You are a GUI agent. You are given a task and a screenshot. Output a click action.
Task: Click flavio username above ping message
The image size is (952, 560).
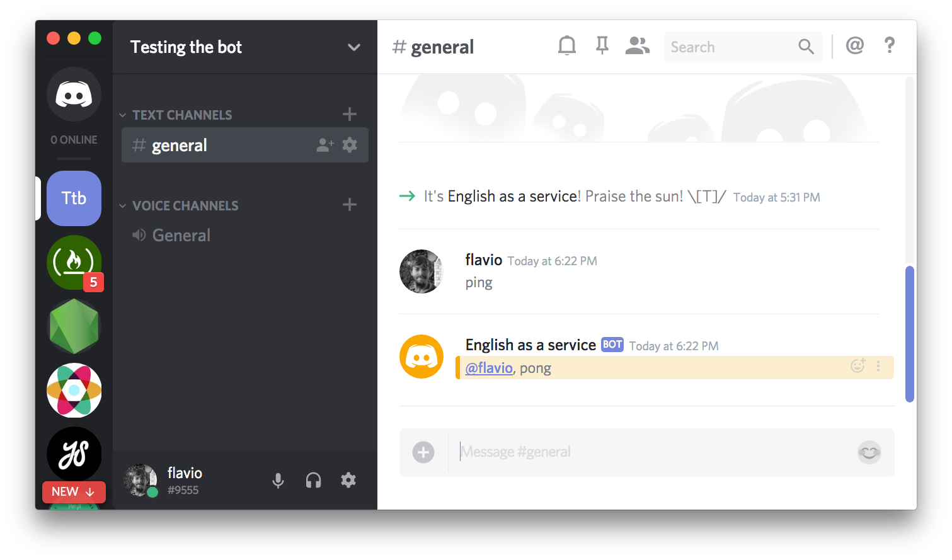[484, 260]
